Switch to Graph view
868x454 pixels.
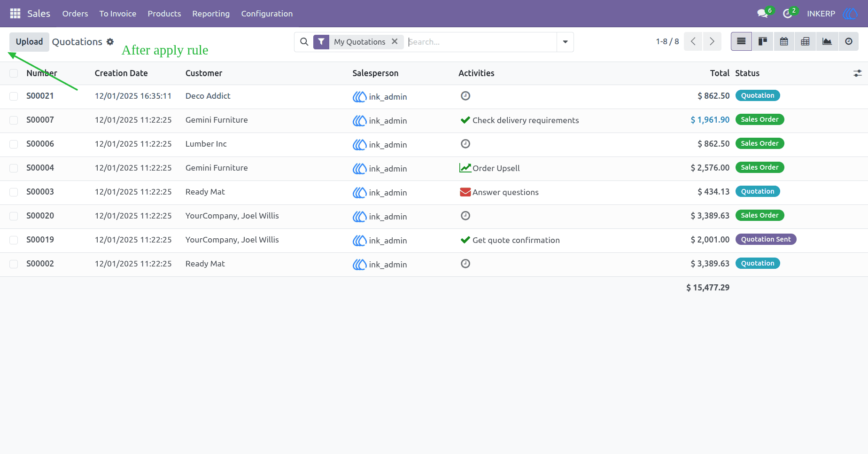827,41
